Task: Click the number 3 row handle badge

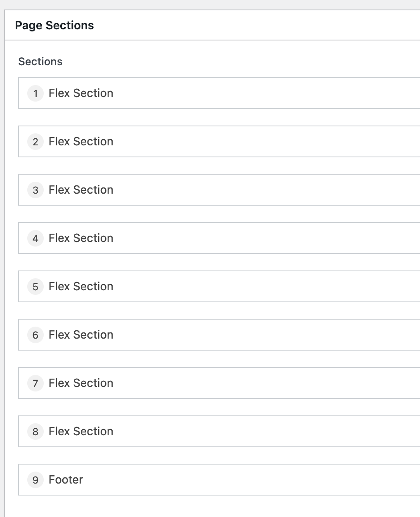Action: tap(35, 190)
